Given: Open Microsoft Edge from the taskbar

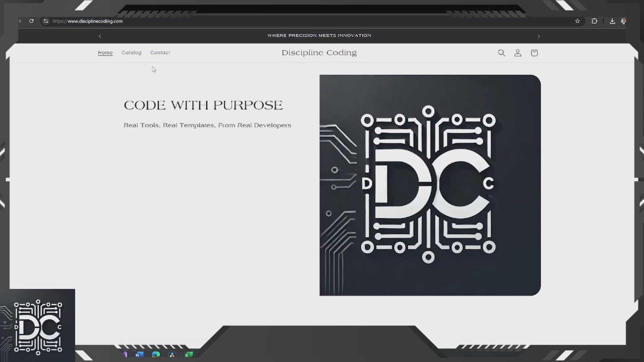Looking at the screenshot, I should (x=156, y=354).
